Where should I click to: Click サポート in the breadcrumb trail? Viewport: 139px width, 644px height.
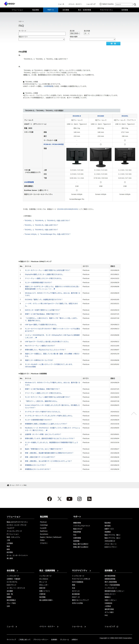pyautogui.click(x=19, y=485)
